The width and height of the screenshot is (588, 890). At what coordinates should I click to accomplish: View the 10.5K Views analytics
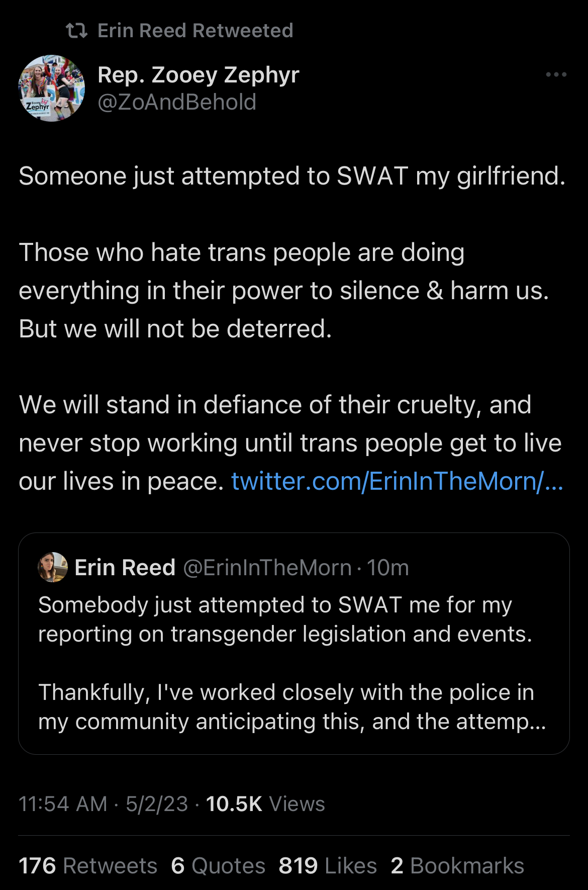pyautogui.click(x=265, y=804)
